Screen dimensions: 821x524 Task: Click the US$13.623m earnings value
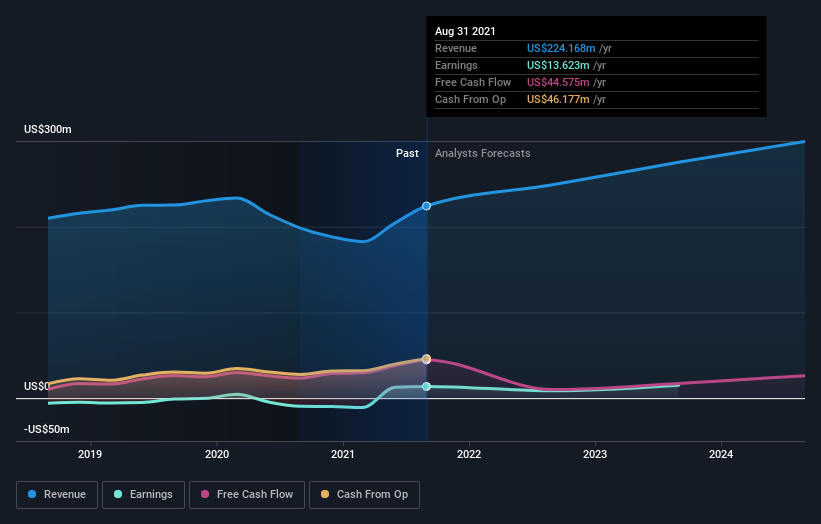tap(558, 65)
